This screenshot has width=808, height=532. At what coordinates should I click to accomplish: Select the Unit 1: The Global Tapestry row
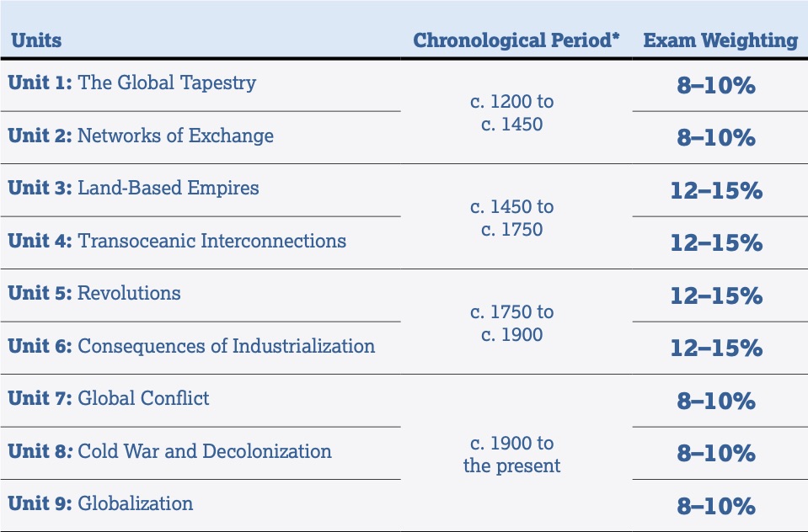[132, 83]
